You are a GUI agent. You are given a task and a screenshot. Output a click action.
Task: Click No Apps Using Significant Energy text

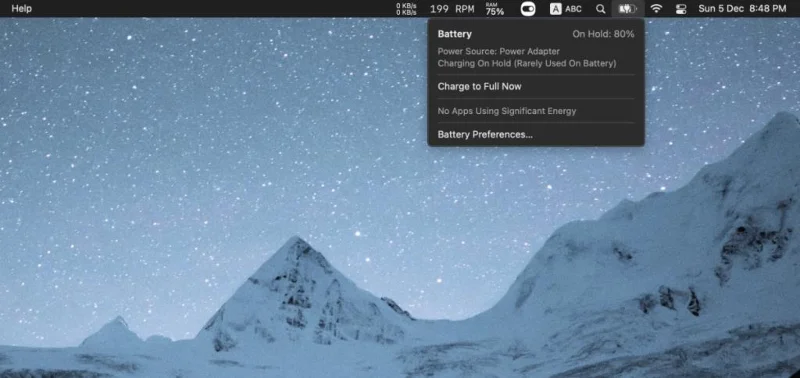507,111
